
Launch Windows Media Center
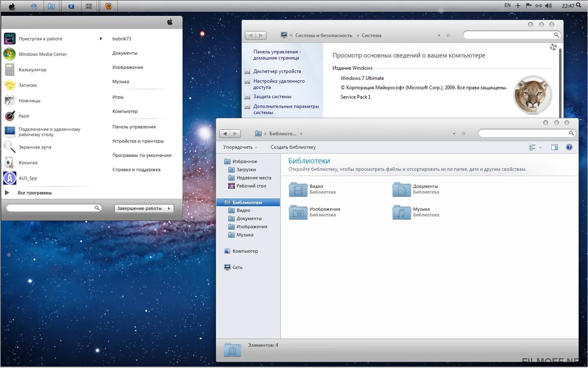43,54
